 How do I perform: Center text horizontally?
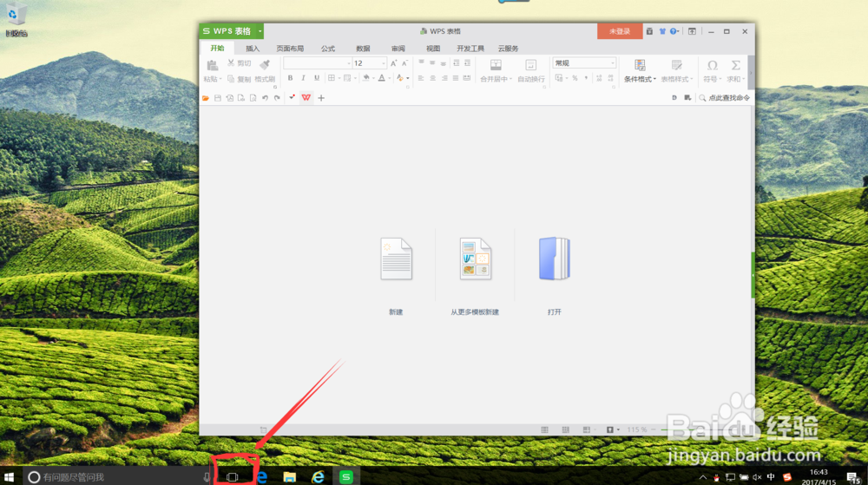coord(432,79)
